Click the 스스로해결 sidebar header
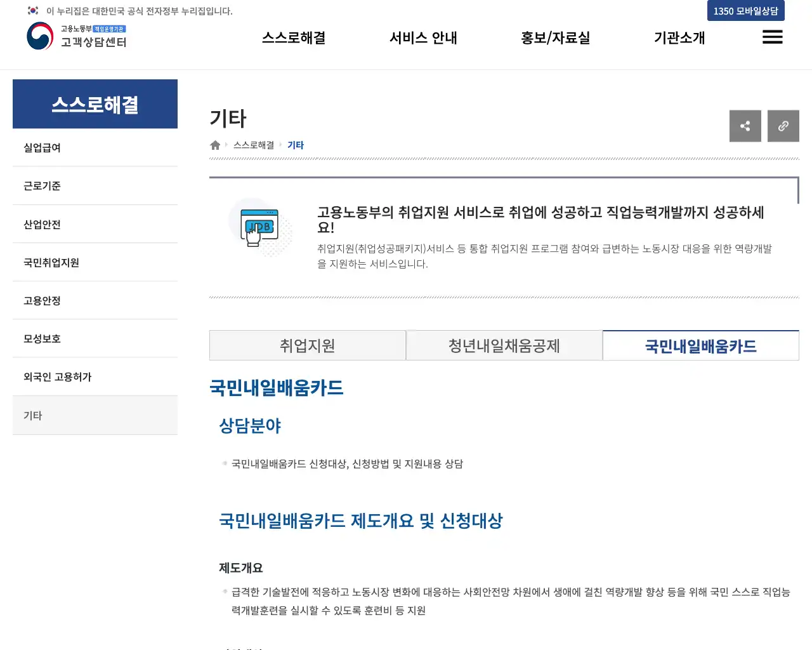 click(95, 103)
